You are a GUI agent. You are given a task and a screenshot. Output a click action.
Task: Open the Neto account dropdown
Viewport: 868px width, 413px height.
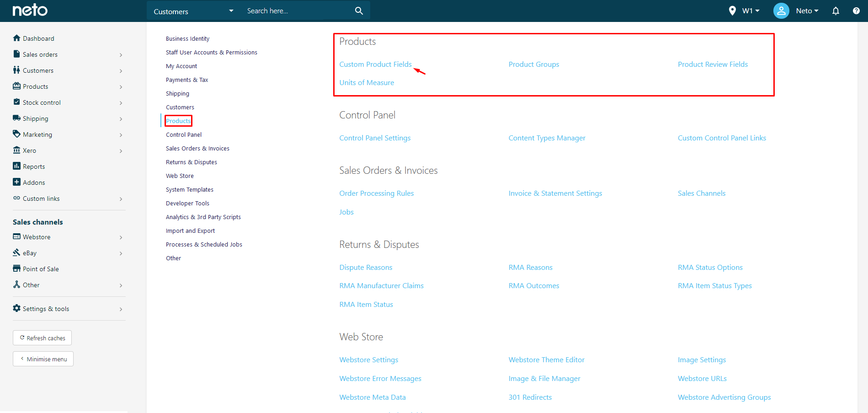click(x=807, y=11)
